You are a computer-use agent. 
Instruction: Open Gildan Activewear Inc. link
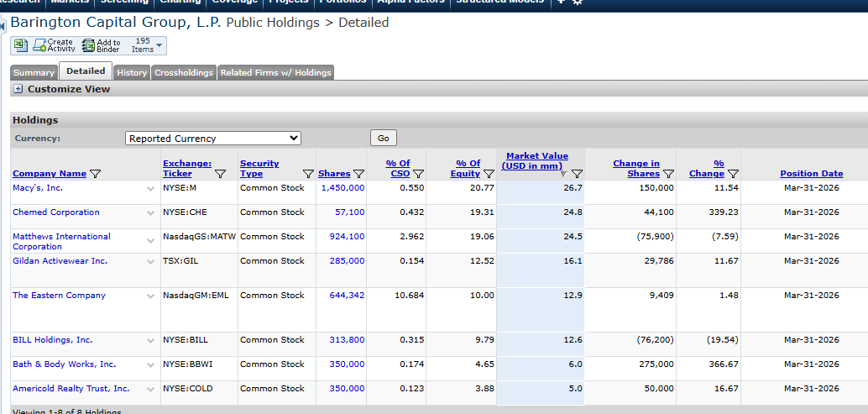click(x=60, y=260)
